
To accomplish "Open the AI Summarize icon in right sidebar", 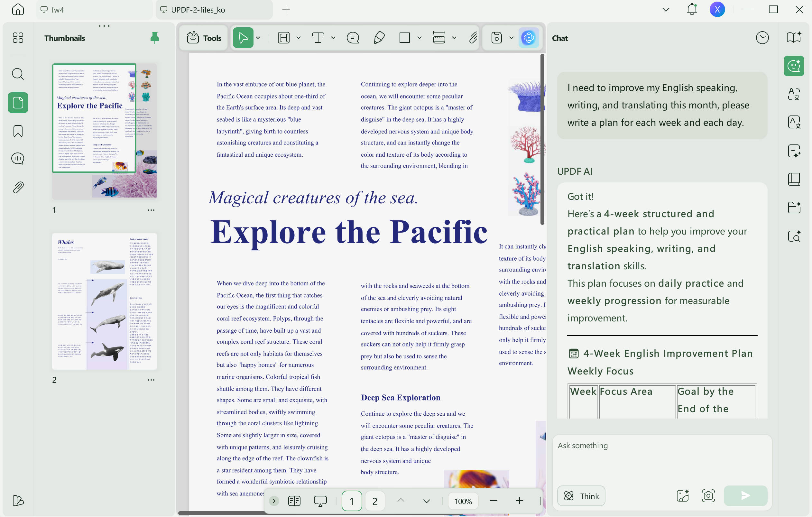I will point(794,151).
